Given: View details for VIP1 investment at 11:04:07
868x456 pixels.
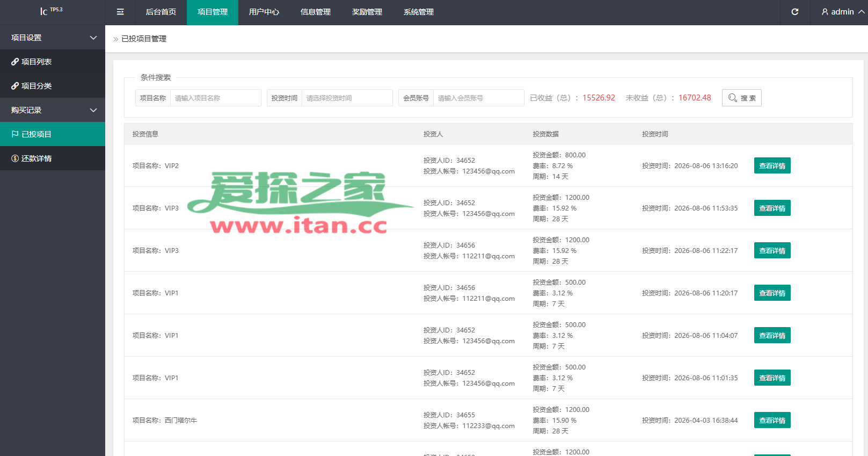Looking at the screenshot, I should click(x=772, y=335).
